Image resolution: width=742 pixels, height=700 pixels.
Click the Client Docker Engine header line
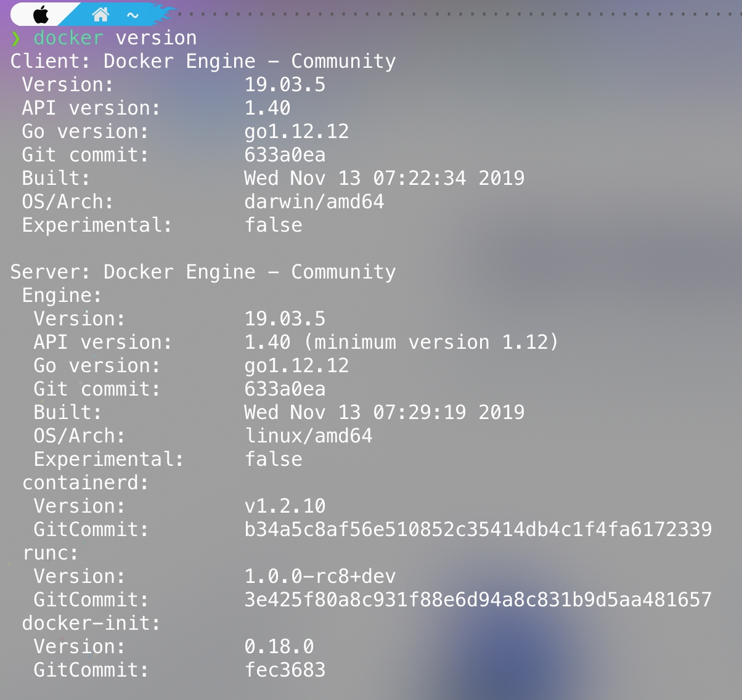coord(203,62)
